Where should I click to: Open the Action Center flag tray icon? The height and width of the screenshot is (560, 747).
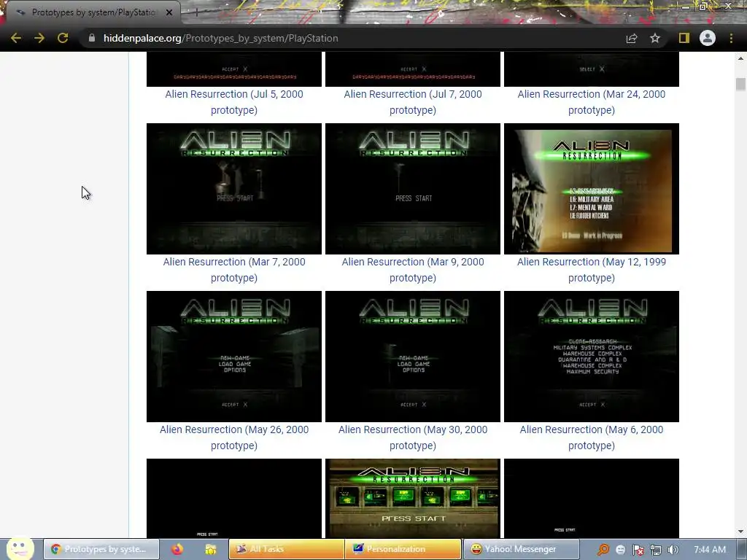tap(638, 550)
